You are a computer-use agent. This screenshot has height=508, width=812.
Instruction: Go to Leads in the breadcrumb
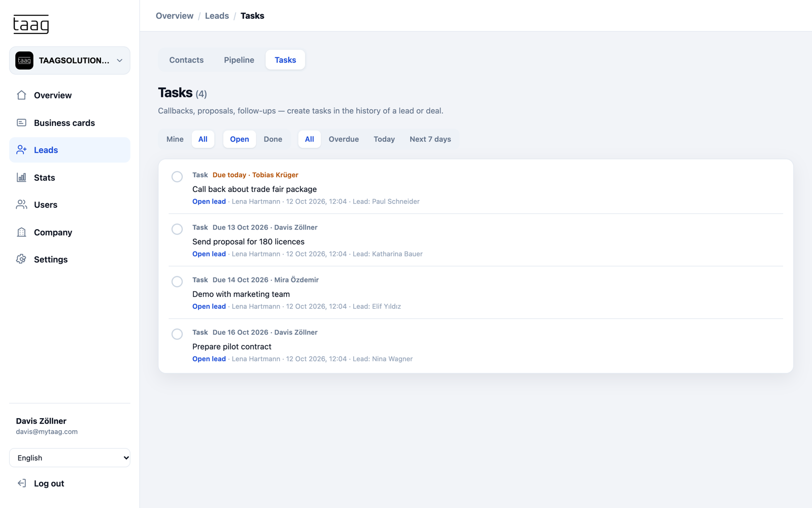click(x=217, y=16)
